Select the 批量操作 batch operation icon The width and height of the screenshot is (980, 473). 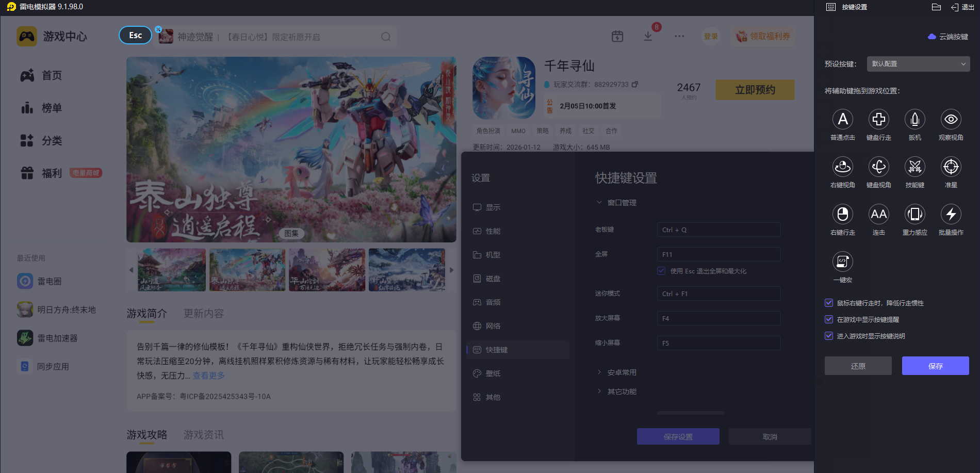[951, 214]
